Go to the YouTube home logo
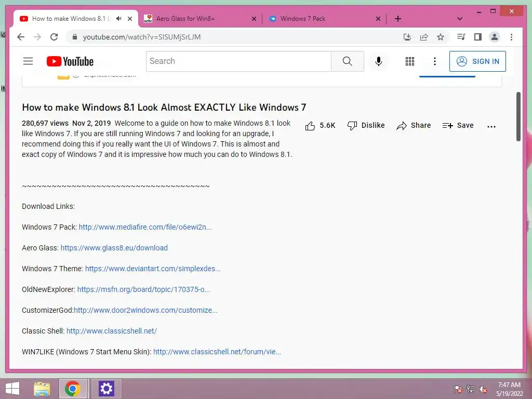This screenshot has height=399, width=532. coord(70,61)
